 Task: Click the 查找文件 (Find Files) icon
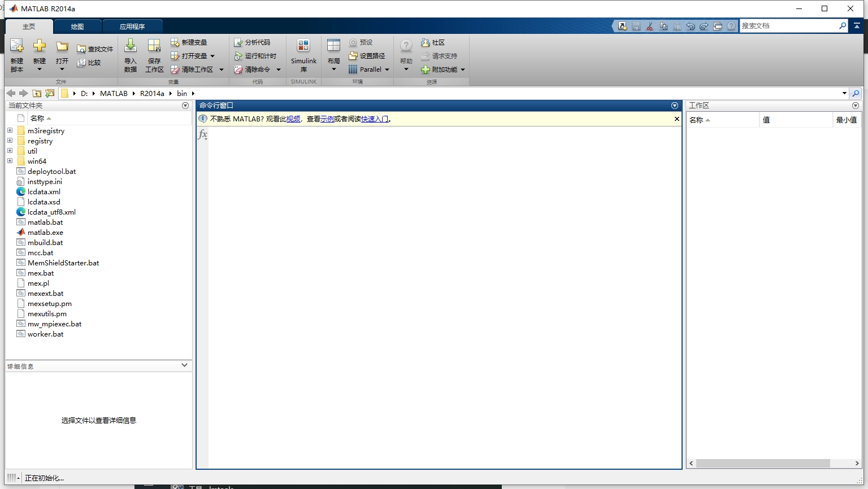tap(95, 48)
